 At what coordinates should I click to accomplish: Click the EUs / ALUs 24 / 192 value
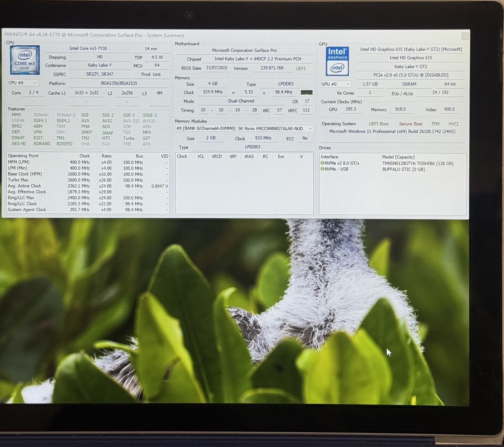point(440,92)
